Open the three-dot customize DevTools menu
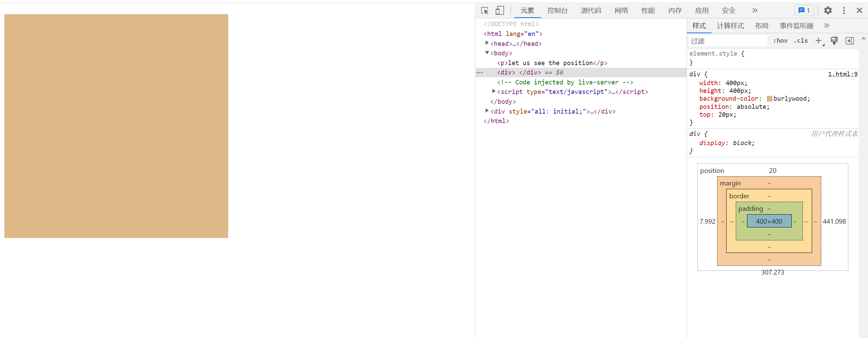This screenshot has width=868, height=338. (x=844, y=11)
